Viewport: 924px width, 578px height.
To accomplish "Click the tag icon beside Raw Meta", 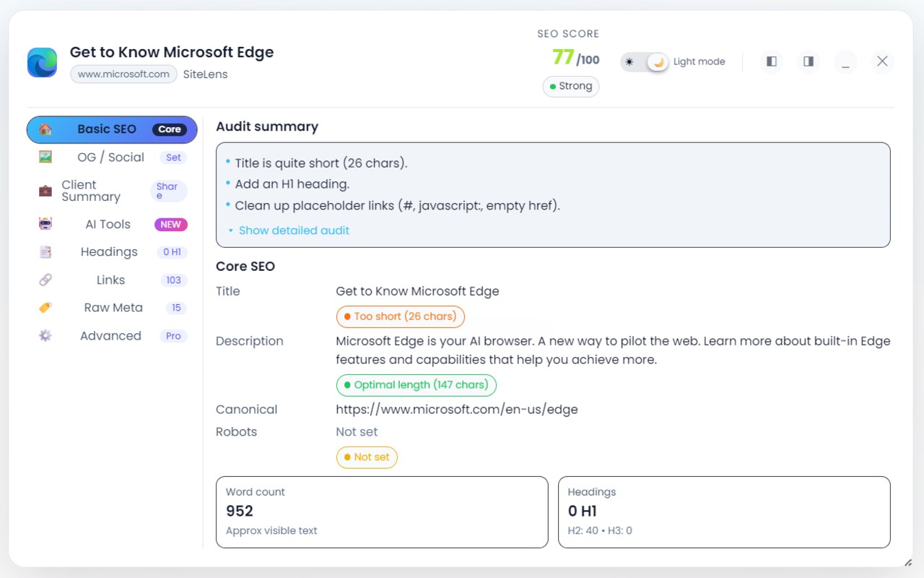I will pyautogui.click(x=45, y=308).
